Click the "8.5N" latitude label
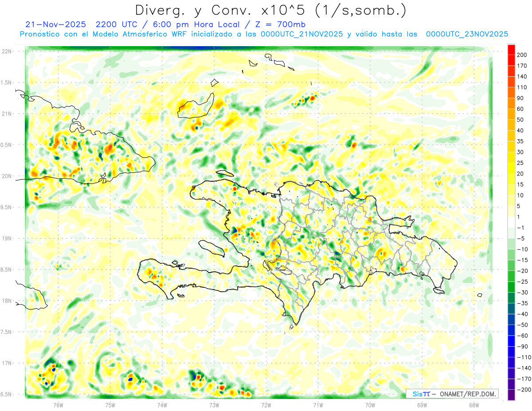The image size is (532, 411). [x=6, y=270]
